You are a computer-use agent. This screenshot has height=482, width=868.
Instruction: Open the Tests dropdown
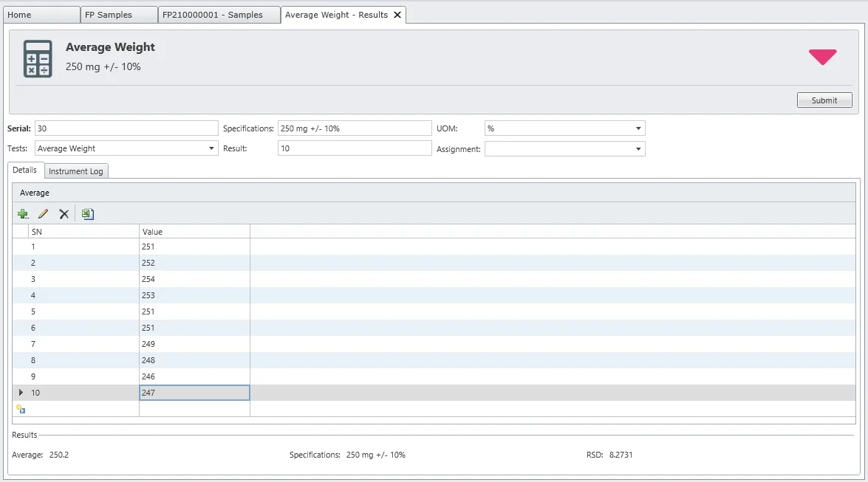click(x=211, y=149)
